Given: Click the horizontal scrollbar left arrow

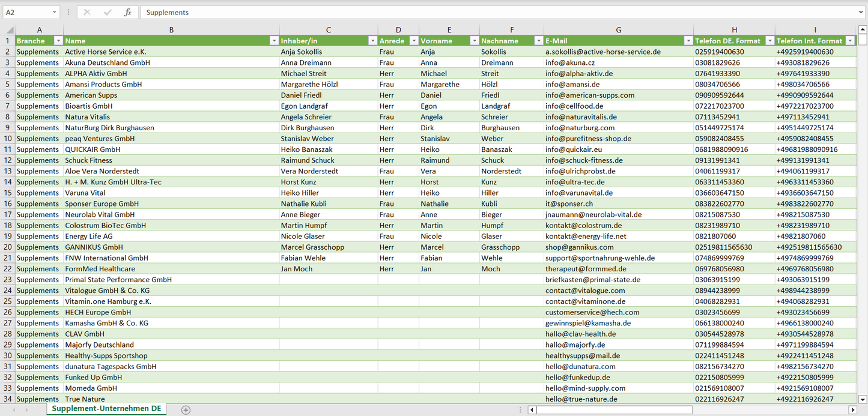Looking at the screenshot, I should [x=532, y=409].
